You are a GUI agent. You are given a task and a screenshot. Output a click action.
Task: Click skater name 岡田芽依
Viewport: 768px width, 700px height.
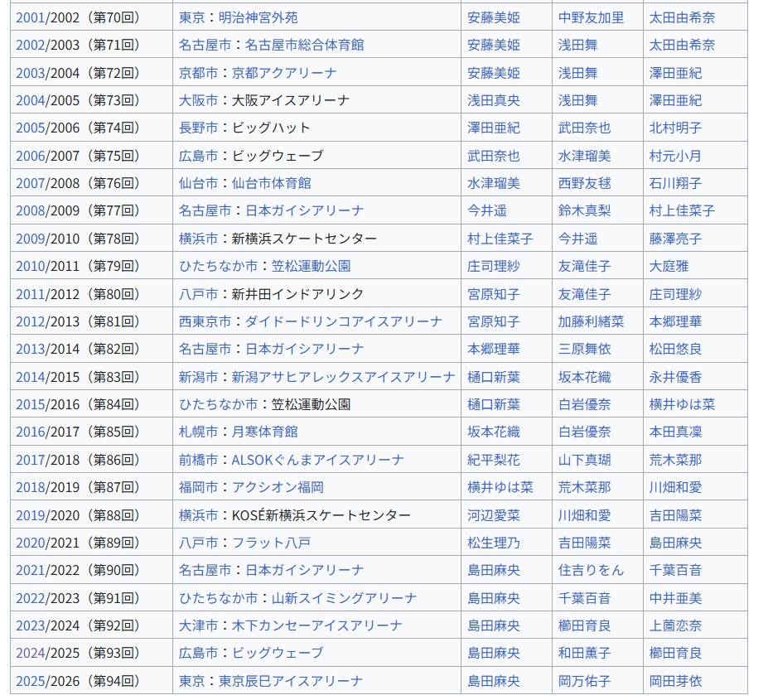coord(675,681)
